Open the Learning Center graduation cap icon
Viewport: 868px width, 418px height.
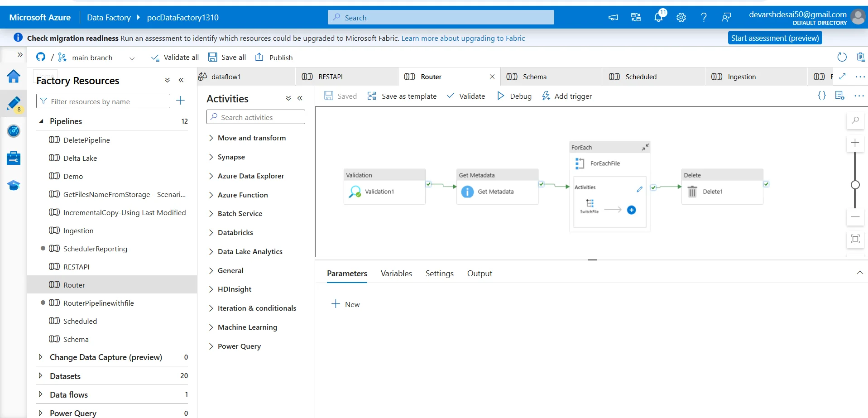pyautogui.click(x=14, y=185)
